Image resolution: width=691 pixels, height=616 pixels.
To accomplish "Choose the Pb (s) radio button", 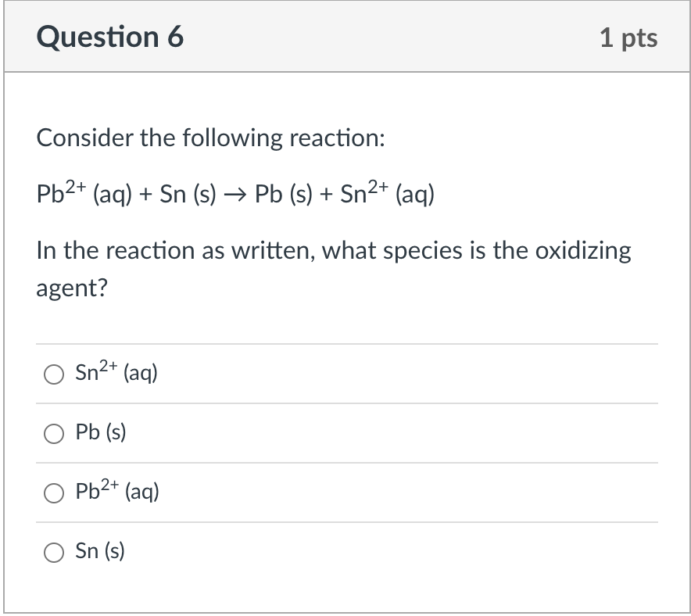I will pos(54,434).
